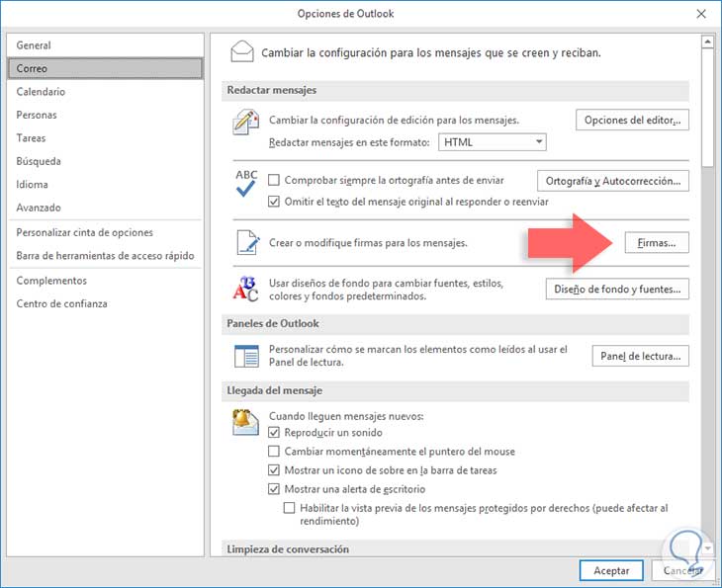Open Idioma settings category
722x588 pixels.
[x=105, y=184]
